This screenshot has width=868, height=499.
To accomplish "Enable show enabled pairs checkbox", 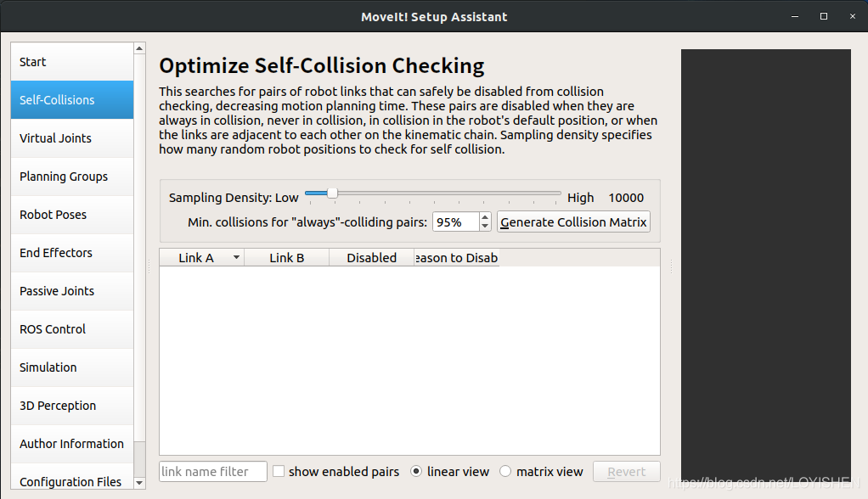I will [279, 471].
